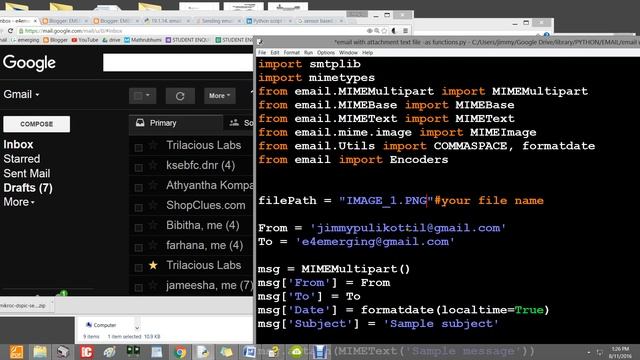This screenshot has width=640, height=360.
Task: Open Microsoft Word from the taskbar
Action: click(x=249, y=352)
